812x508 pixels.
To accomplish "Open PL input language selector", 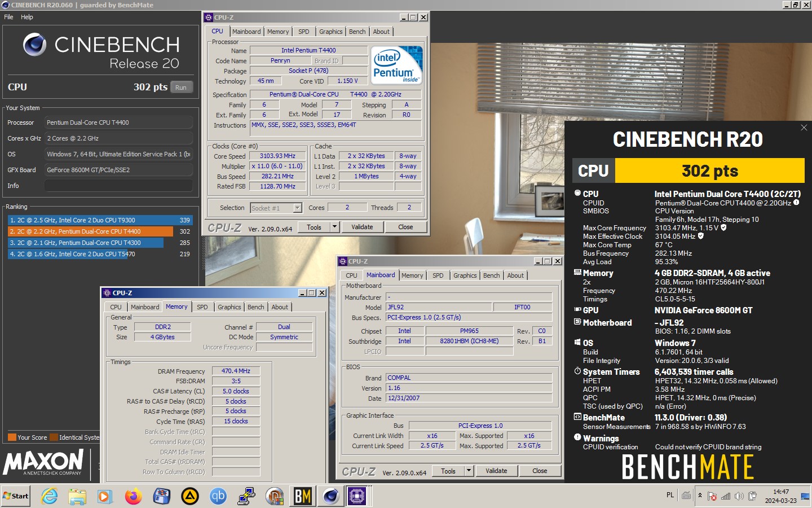I will (x=670, y=495).
